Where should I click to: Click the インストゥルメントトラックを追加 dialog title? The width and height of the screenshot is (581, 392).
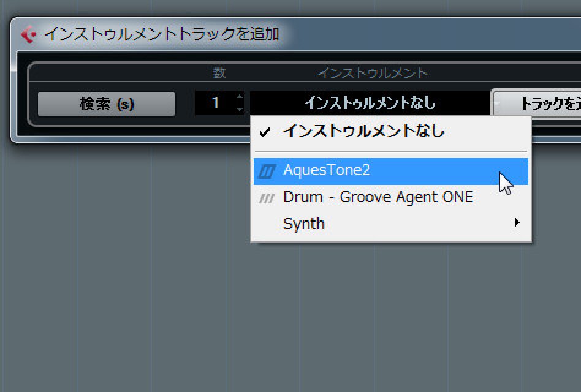click(162, 34)
